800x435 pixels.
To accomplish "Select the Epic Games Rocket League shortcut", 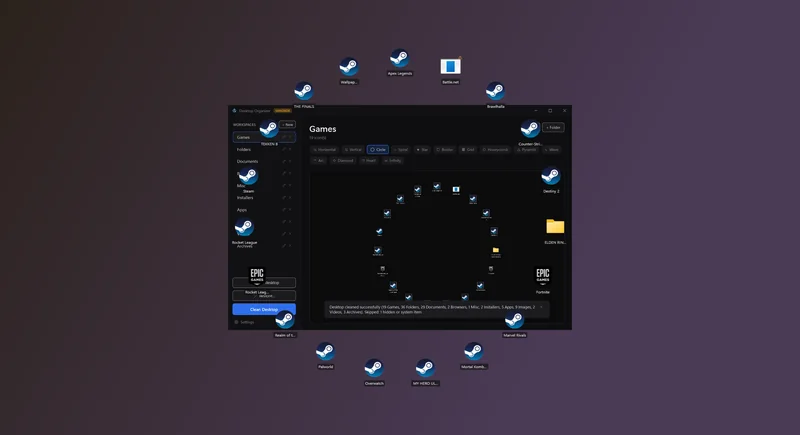I will click(x=257, y=276).
